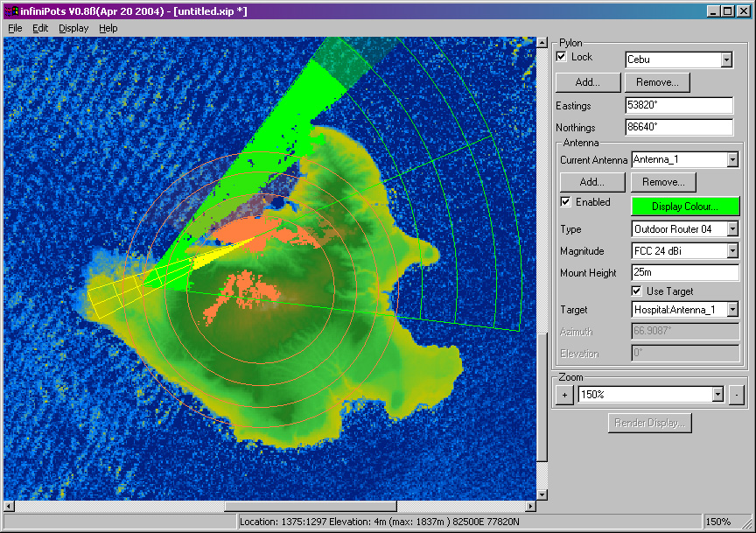Open the Magnitude FCC 24 dBi dropdown
This screenshot has width=756, height=533.
pyautogui.click(x=731, y=251)
